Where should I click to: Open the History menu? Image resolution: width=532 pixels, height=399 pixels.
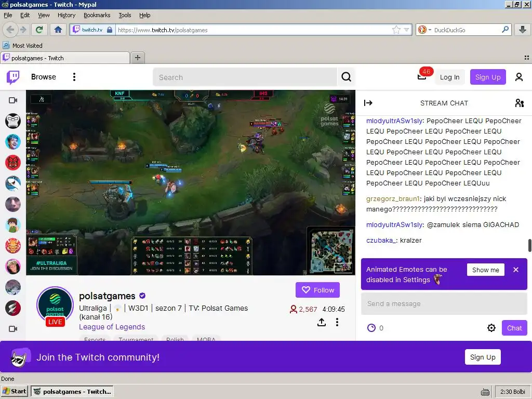coord(66,15)
